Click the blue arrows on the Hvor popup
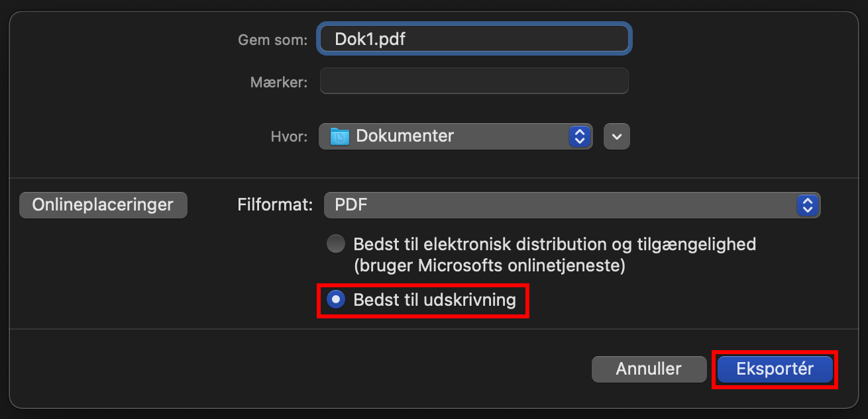The width and height of the screenshot is (868, 419). pos(580,136)
